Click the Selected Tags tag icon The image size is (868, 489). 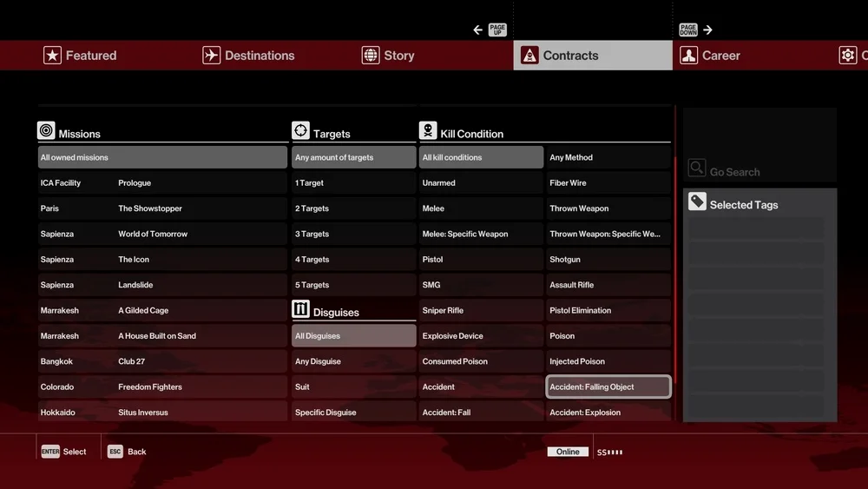[697, 202]
